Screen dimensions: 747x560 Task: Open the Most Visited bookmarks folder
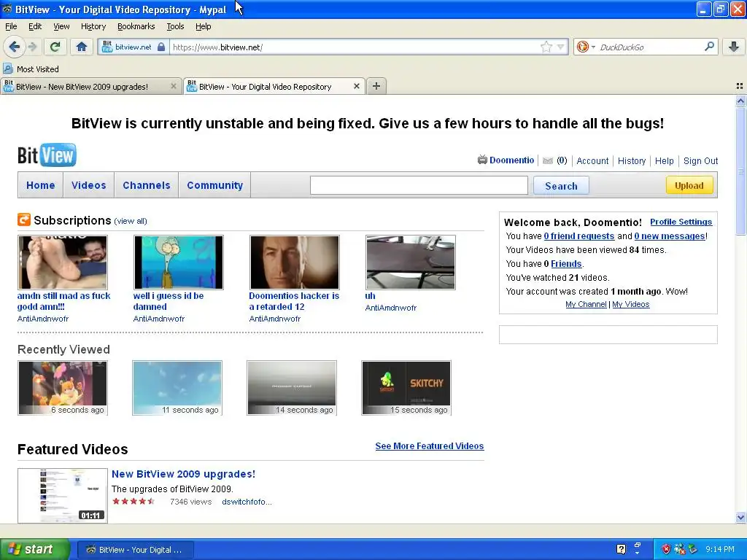pyautogui.click(x=31, y=69)
